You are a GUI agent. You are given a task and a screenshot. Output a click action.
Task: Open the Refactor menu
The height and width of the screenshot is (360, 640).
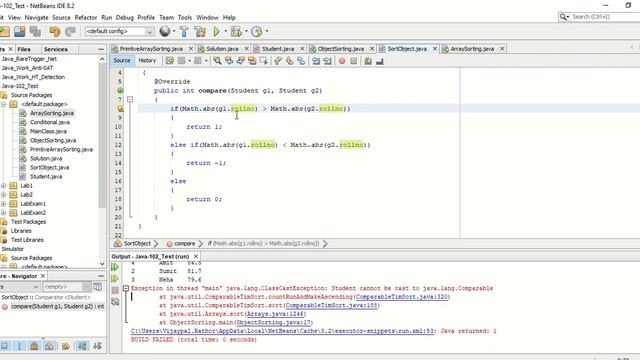(86, 18)
